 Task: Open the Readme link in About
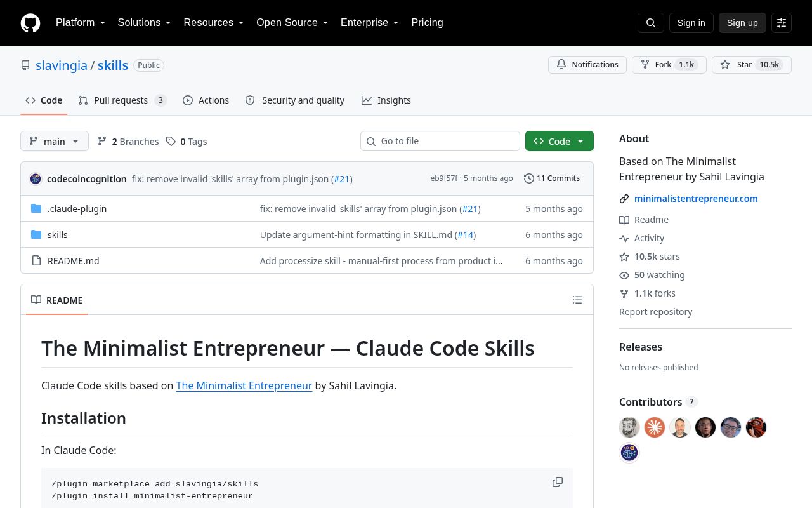pyautogui.click(x=644, y=220)
